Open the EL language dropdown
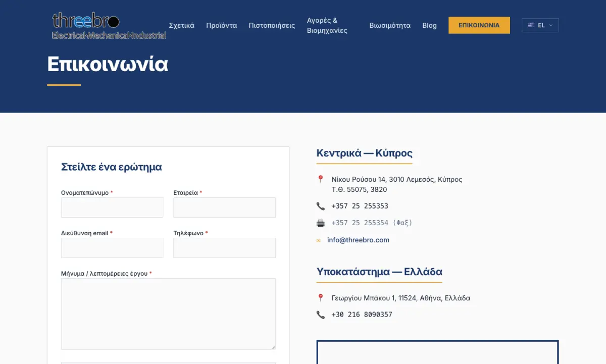The height and width of the screenshot is (364, 606). pos(540,25)
